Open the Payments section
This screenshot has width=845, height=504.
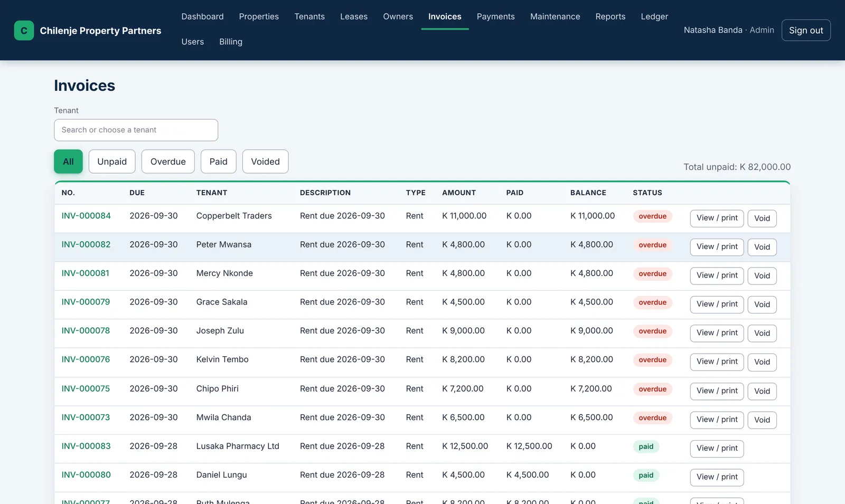(x=495, y=16)
